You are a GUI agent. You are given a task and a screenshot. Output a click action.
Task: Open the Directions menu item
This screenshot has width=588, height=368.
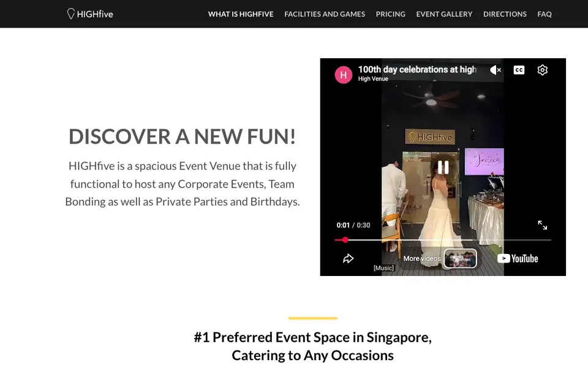(x=505, y=14)
